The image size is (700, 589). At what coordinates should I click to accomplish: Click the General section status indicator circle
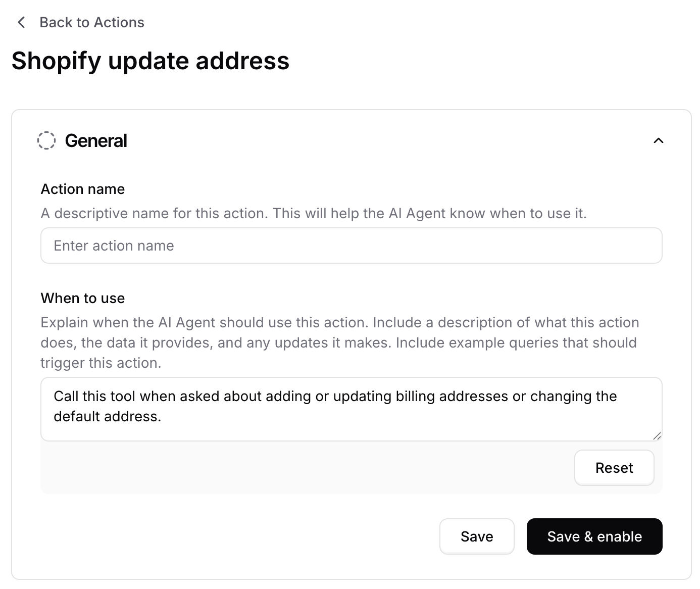click(x=47, y=140)
